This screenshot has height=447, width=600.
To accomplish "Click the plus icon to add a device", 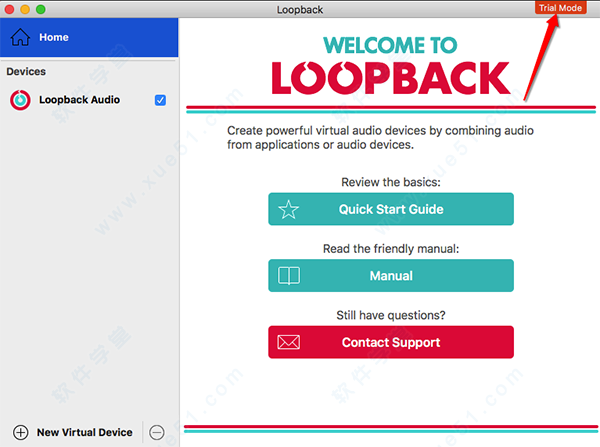I will [21, 432].
